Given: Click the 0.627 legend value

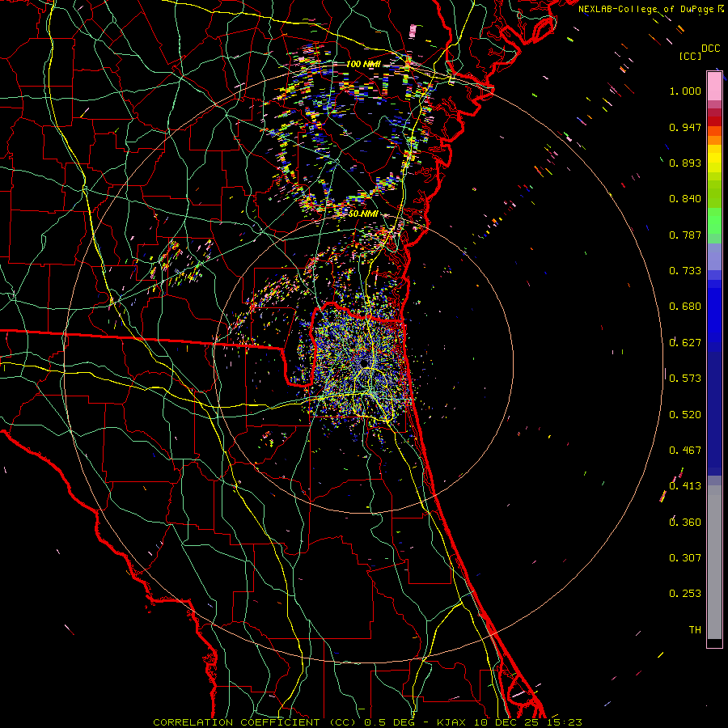Looking at the screenshot, I should 685,343.
